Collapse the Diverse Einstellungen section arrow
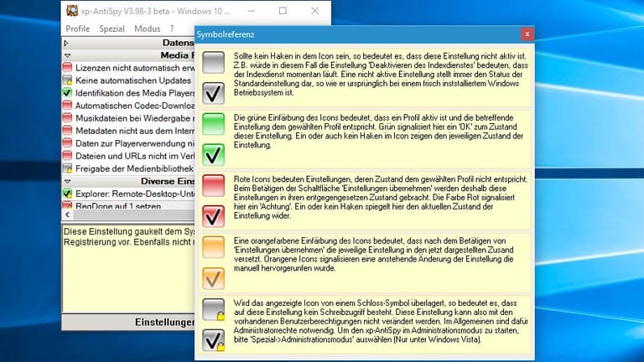644x362 pixels. 67,181
